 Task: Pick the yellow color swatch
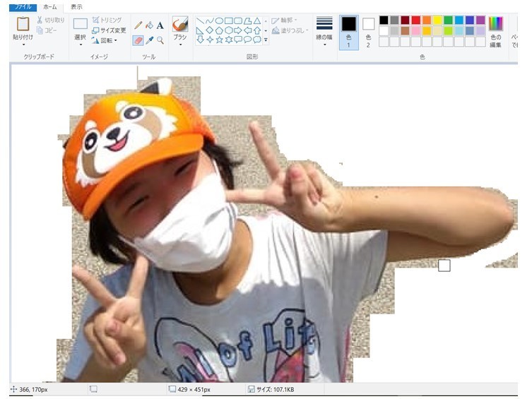437,20
